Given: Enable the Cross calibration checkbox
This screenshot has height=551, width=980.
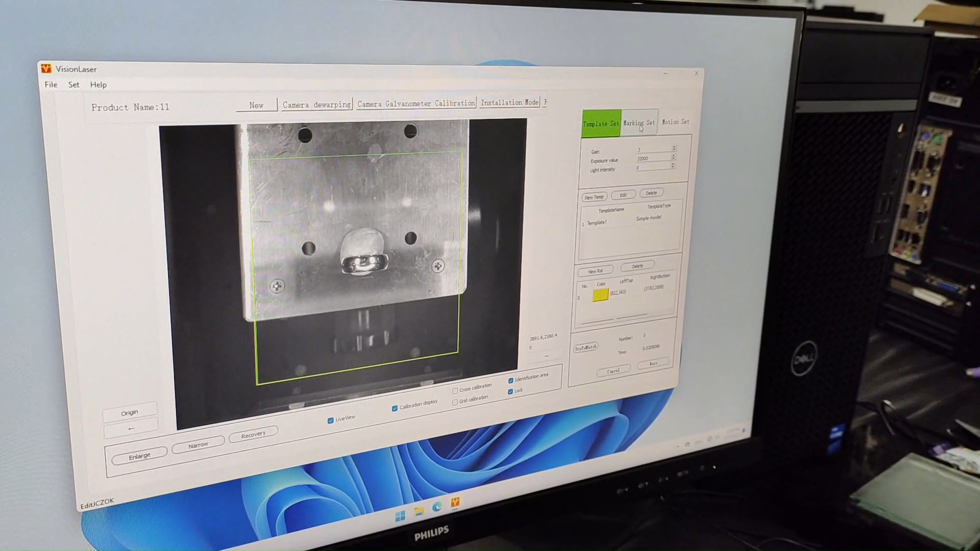Looking at the screenshot, I should 455,391.
